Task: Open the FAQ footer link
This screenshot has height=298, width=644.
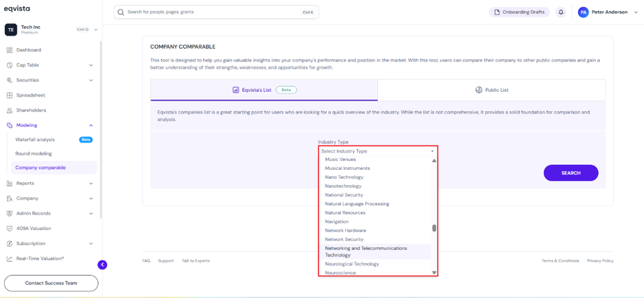Action: (x=146, y=260)
